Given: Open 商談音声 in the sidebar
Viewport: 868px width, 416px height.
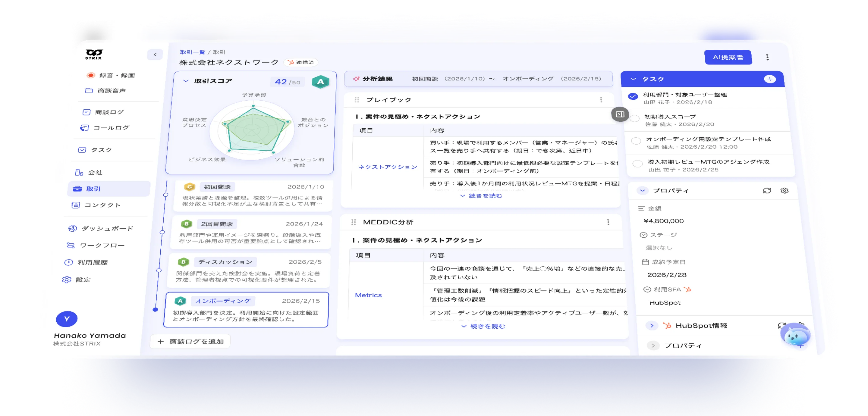Looking at the screenshot, I should coord(106,90).
